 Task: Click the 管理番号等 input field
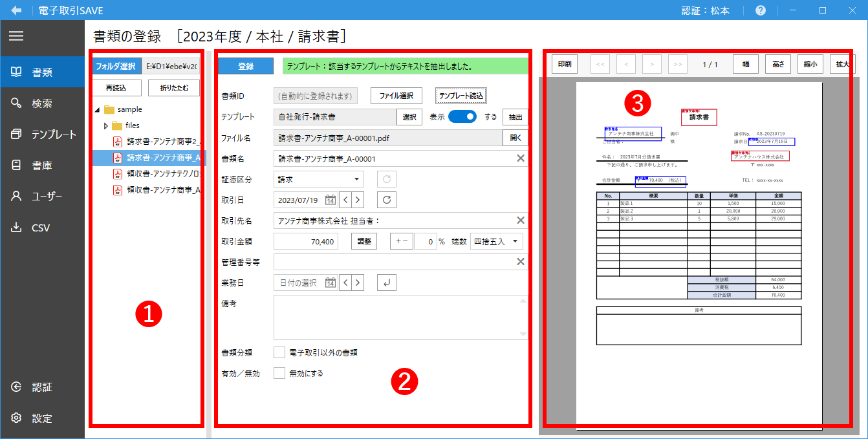[393, 262]
